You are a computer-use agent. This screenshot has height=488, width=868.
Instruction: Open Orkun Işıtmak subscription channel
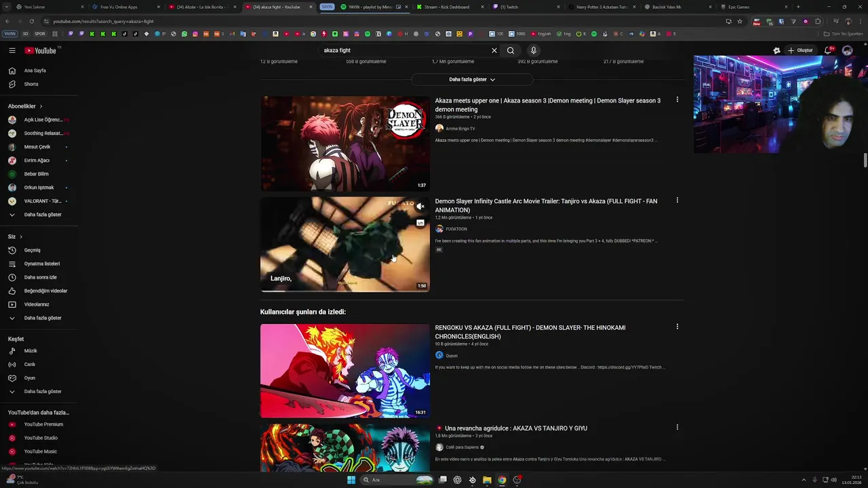pos(39,187)
